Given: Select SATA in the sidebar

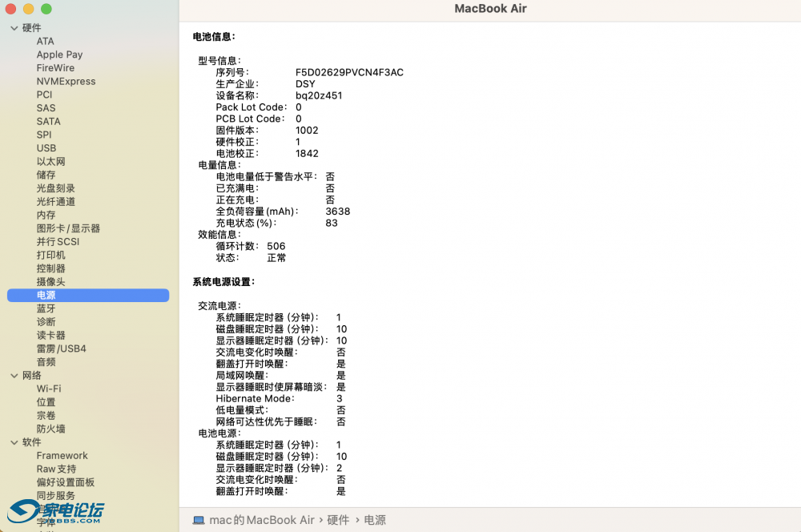Looking at the screenshot, I should pos(49,122).
